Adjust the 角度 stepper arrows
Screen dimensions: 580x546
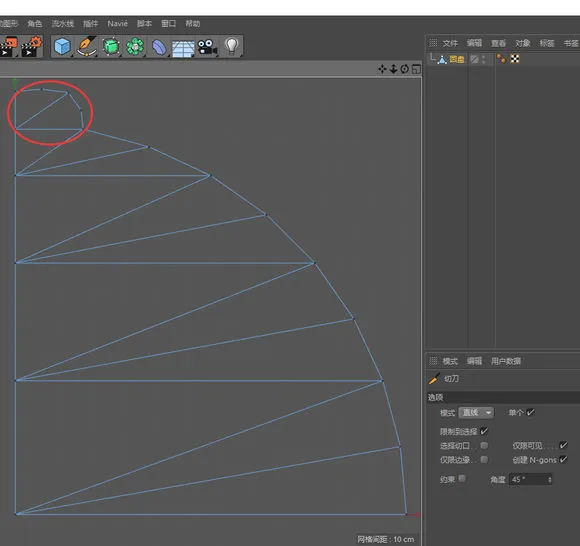[550, 479]
